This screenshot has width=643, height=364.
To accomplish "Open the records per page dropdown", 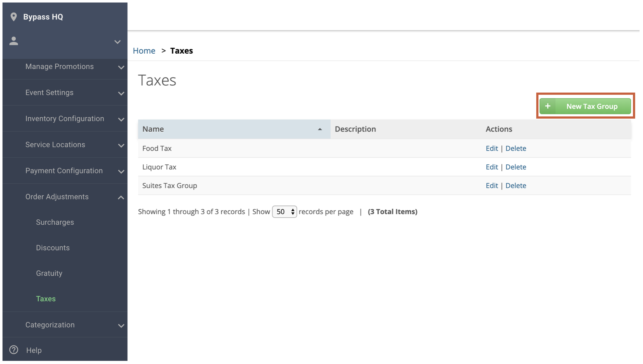I will point(284,212).
